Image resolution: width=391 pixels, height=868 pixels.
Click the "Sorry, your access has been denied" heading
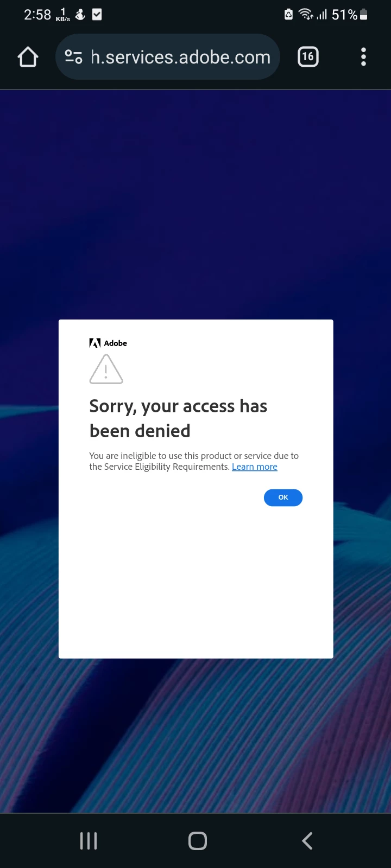(x=178, y=418)
